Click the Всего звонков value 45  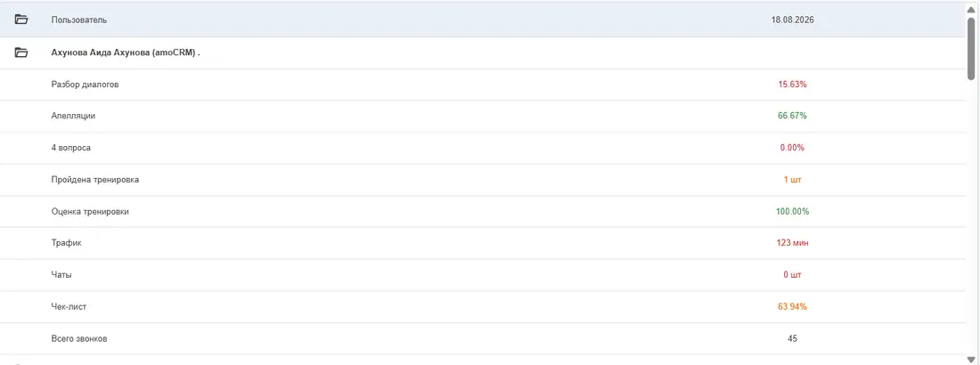point(793,339)
